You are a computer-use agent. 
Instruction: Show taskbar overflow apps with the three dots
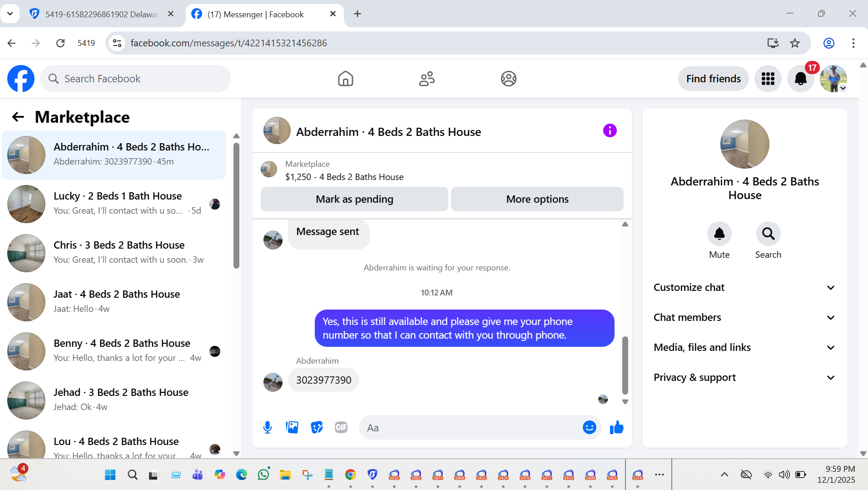coord(660,475)
